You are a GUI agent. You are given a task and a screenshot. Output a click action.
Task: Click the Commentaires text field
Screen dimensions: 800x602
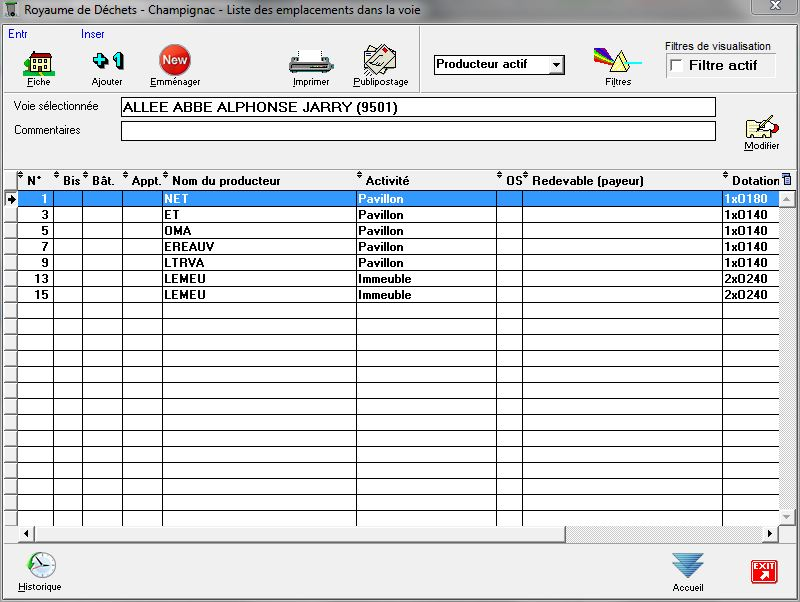(418, 131)
